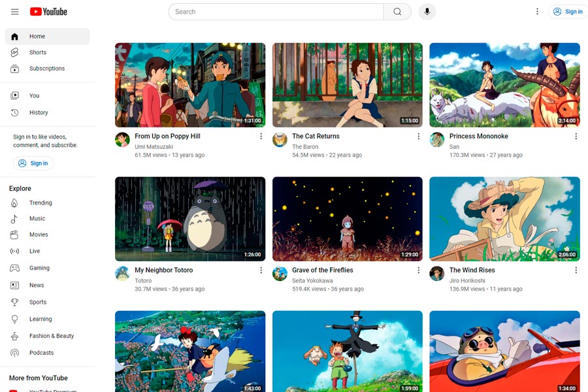Click the YouTube logo
Viewport: 588px width, 392px height.
[49, 12]
